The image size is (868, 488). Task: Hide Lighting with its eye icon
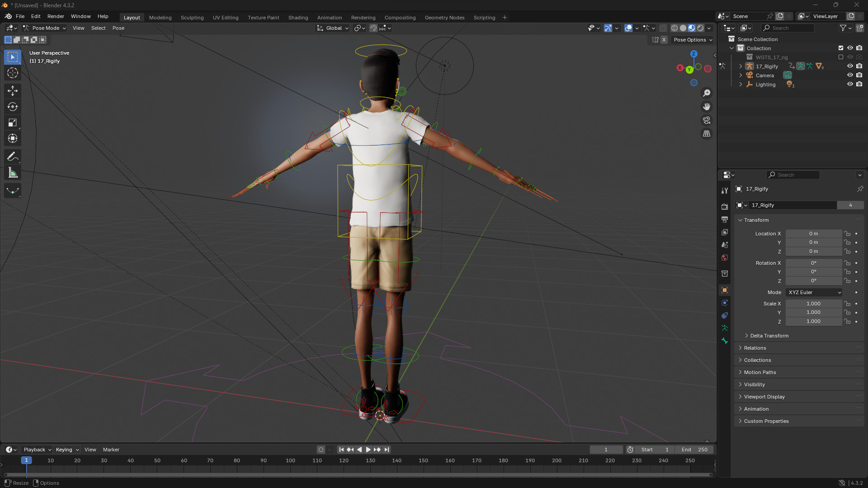[850, 84]
